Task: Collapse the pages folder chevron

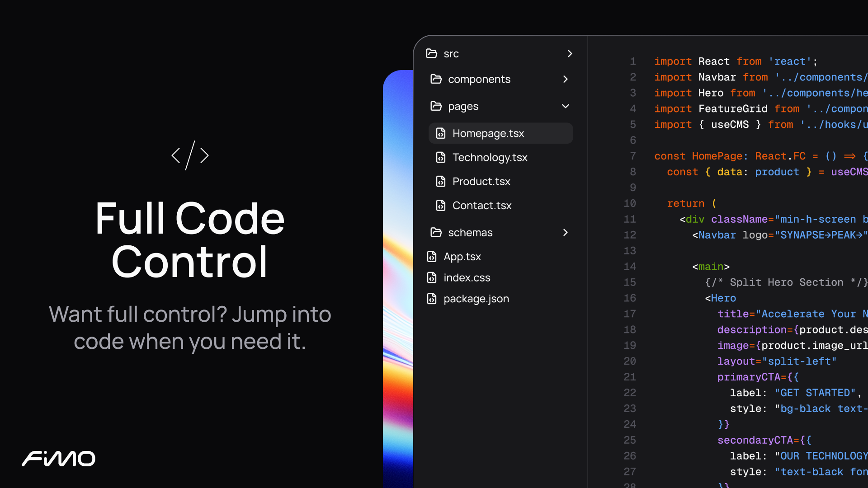Action: [565, 106]
